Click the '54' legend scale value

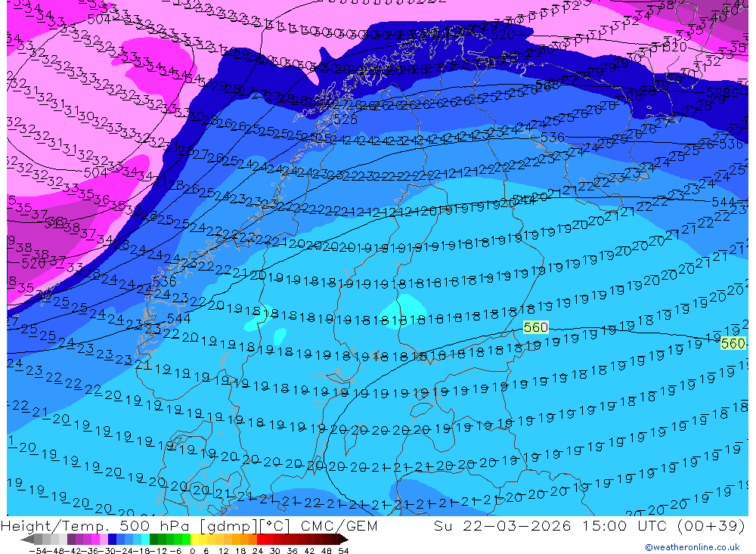coord(343,551)
